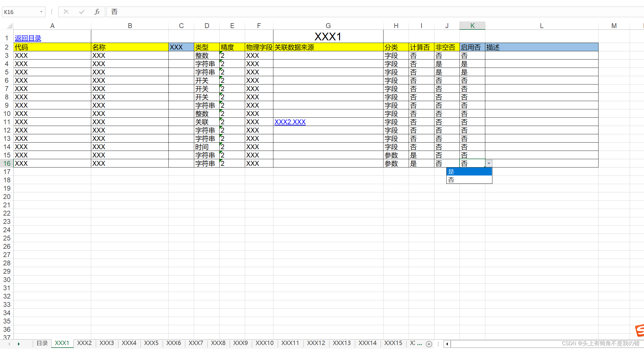The width and height of the screenshot is (644, 349).
Task: Click the 名称 header cell
Action: click(x=130, y=47)
